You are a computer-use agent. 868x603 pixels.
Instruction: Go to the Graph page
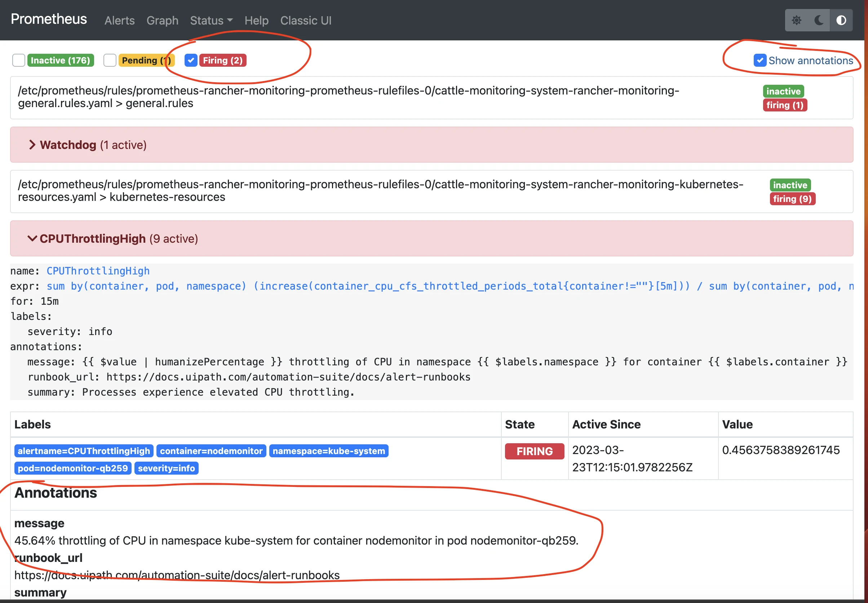(x=162, y=21)
